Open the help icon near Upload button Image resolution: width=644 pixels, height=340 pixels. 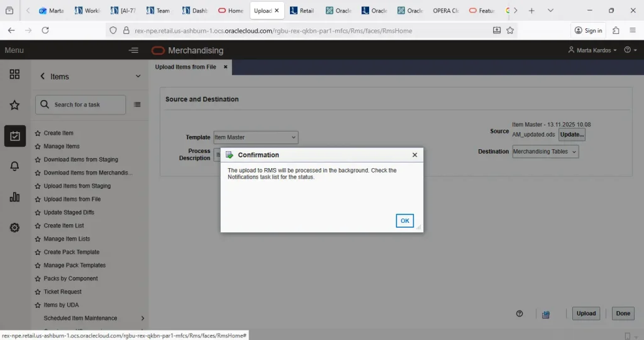click(x=519, y=314)
